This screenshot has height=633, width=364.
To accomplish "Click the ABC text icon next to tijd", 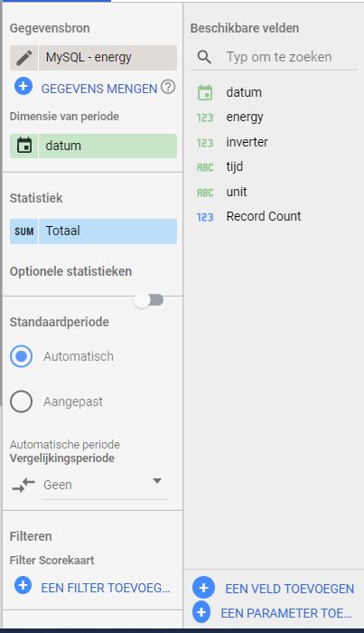I will pos(205,167).
